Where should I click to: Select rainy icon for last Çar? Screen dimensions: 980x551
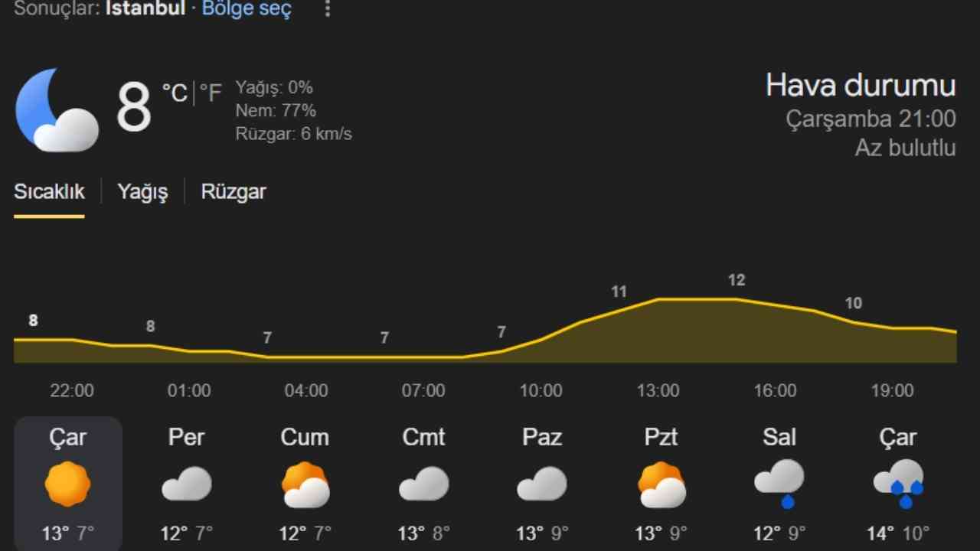(897, 484)
